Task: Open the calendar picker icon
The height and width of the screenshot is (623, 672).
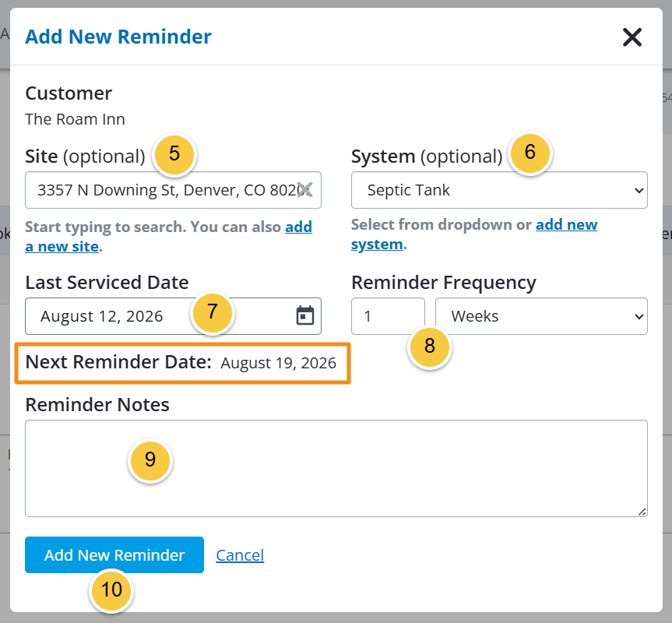Action: (x=305, y=316)
